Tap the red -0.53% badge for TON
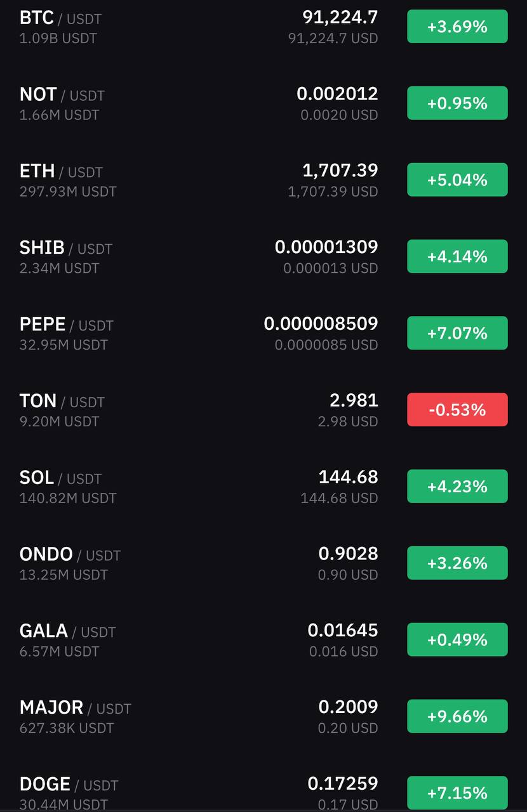Viewport: 527px width, 812px height. tap(457, 410)
